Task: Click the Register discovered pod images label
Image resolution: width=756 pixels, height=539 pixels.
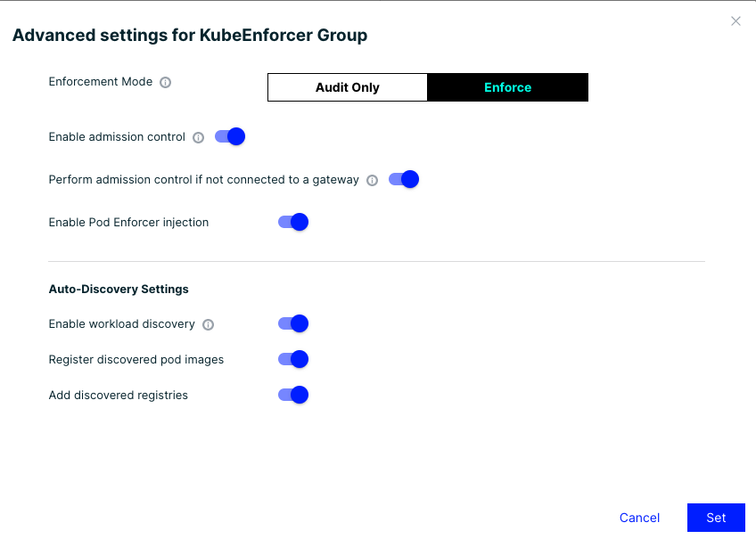Action: pyautogui.click(x=136, y=359)
